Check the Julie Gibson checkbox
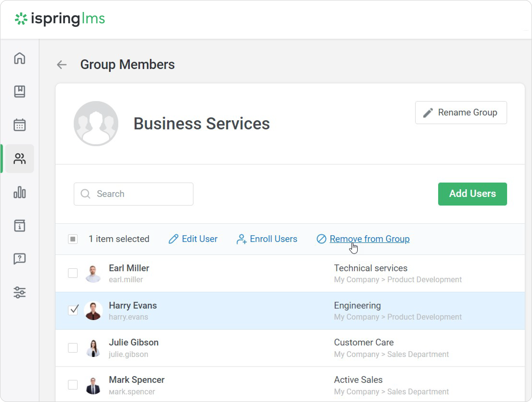This screenshot has height=402, width=532. pyautogui.click(x=73, y=348)
